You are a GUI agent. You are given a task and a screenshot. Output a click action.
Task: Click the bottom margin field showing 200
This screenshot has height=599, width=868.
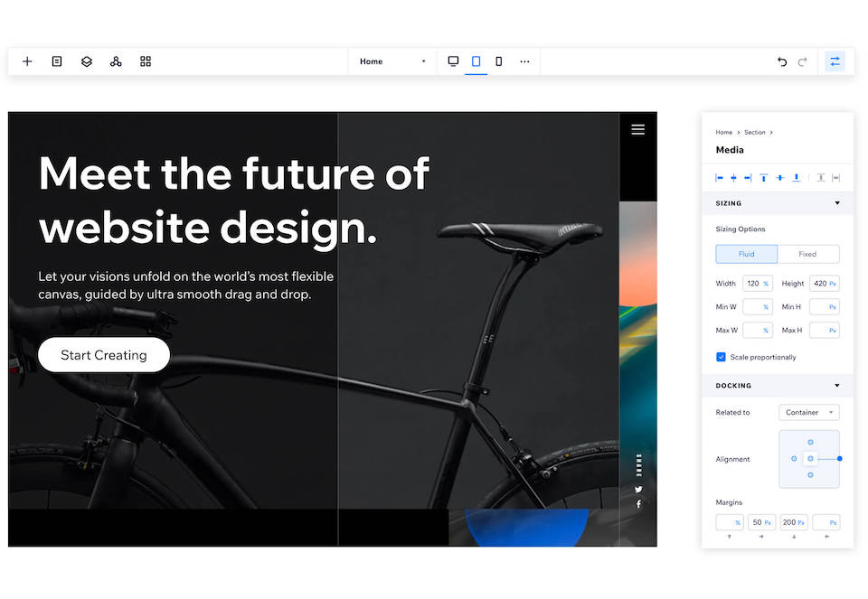pos(794,522)
